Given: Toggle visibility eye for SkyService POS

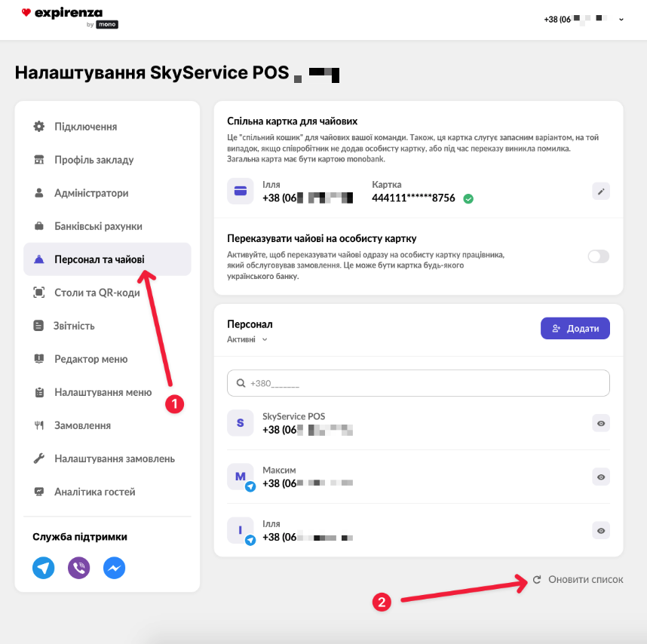Looking at the screenshot, I should (x=600, y=424).
